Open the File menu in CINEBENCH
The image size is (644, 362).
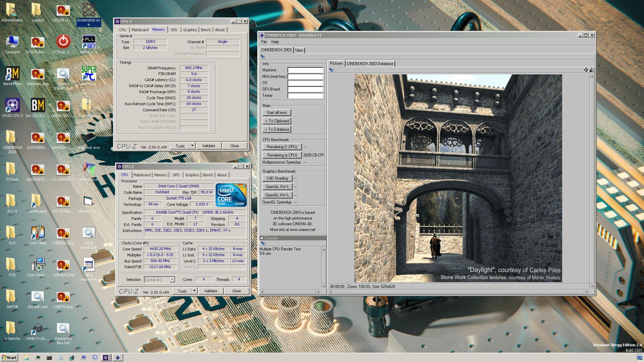264,42
